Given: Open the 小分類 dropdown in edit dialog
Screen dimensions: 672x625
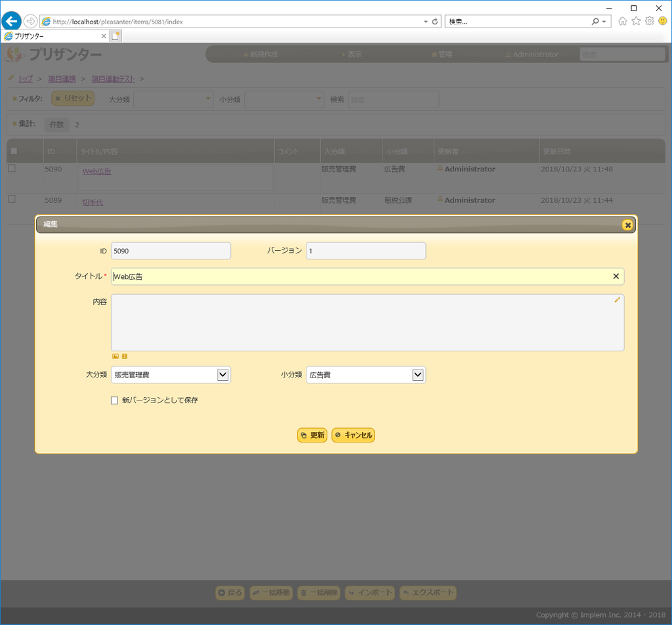Looking at the screenshot, I should click(366, 375).
